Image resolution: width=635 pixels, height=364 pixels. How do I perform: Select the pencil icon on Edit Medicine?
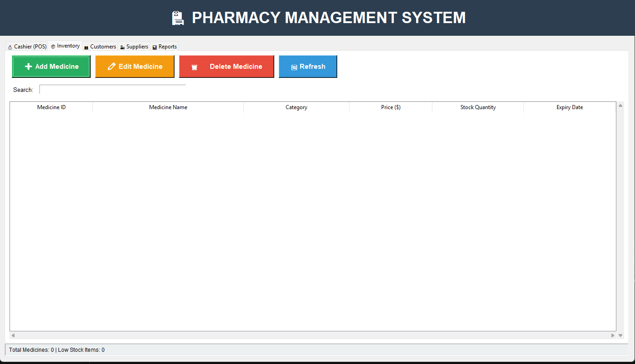pyautogui.click(x=111, y=66)
